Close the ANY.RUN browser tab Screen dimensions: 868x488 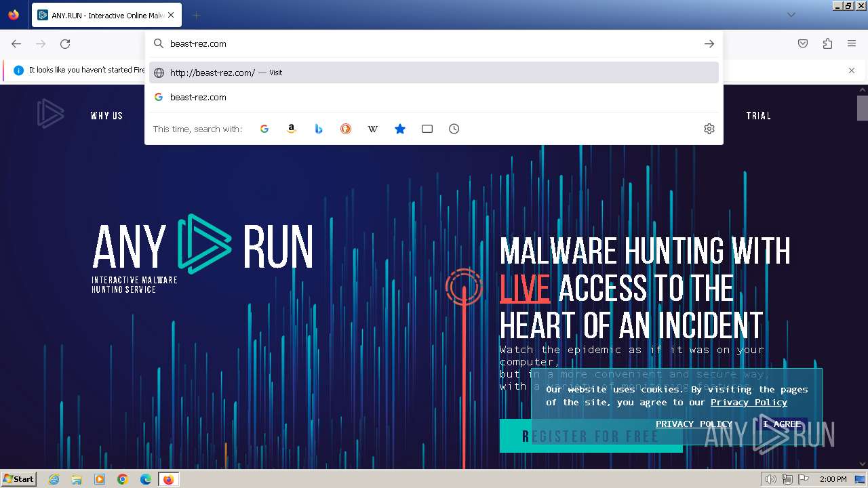pyautogui.click(x=171, y=15)
